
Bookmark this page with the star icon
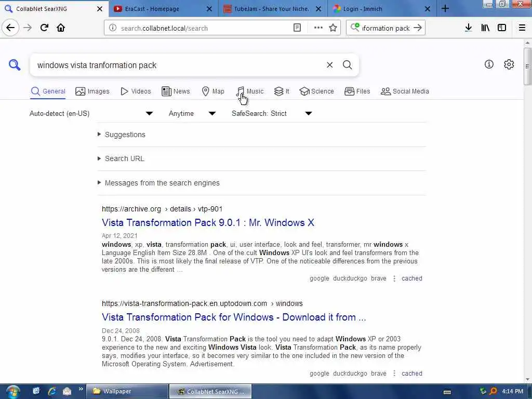(333, 28)
